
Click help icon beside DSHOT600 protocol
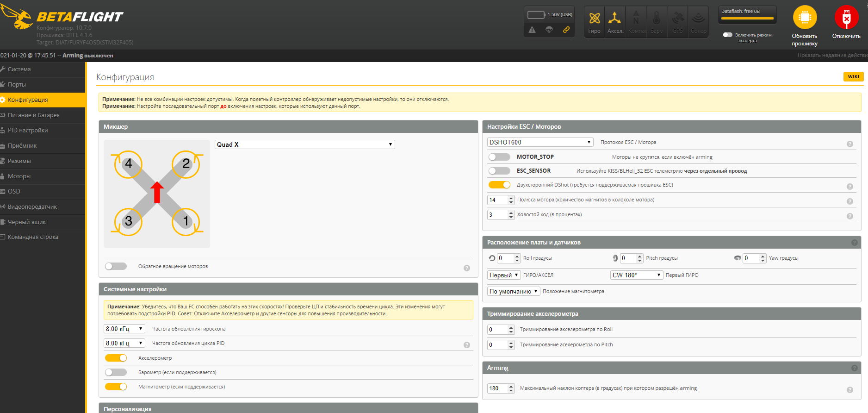coord(849,144)
